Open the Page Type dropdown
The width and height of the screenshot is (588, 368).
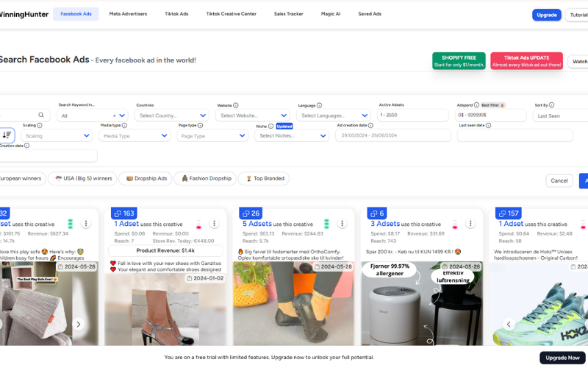212,135
